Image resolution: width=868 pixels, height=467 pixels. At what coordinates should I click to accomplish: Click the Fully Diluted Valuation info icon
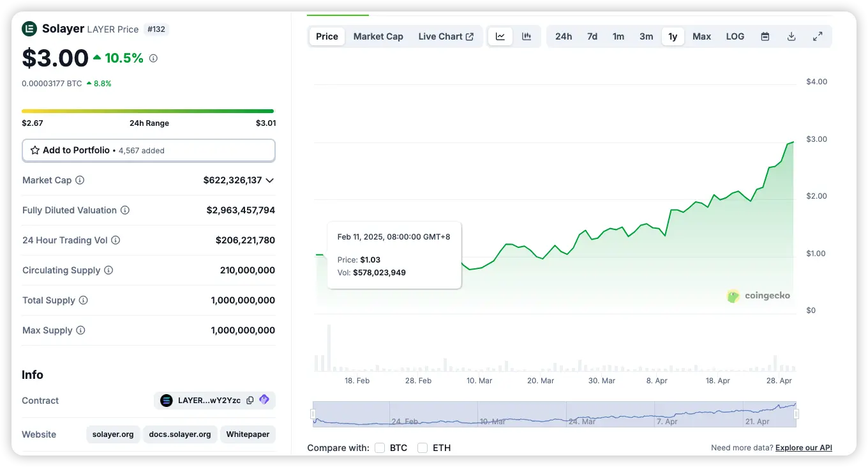[125, 210]
